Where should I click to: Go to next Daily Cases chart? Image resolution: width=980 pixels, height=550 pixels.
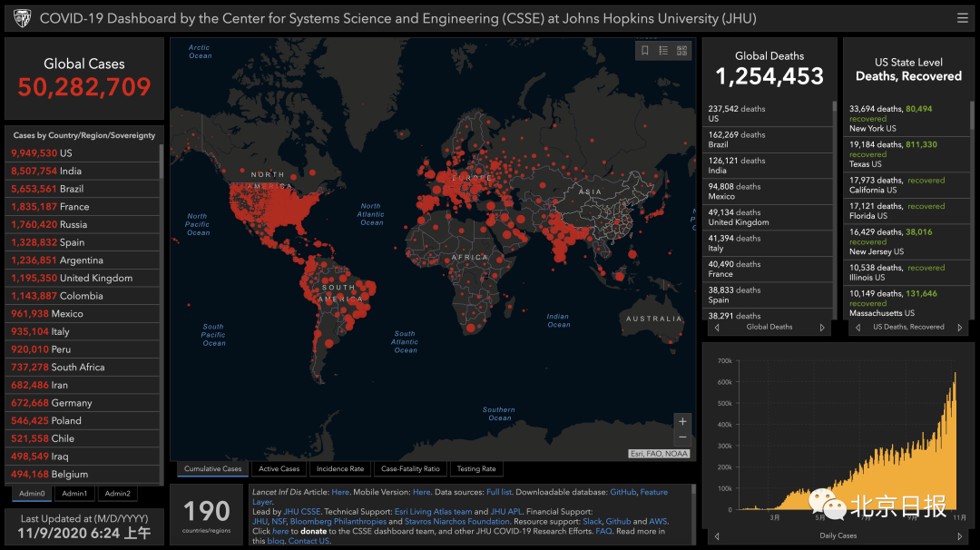pyautogui.click(x=960, y=536)
